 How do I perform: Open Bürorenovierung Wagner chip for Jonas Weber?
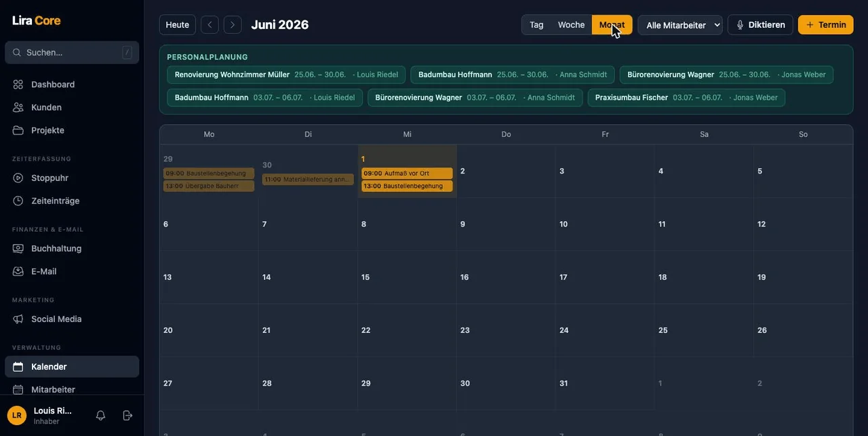tap(726, 75)
